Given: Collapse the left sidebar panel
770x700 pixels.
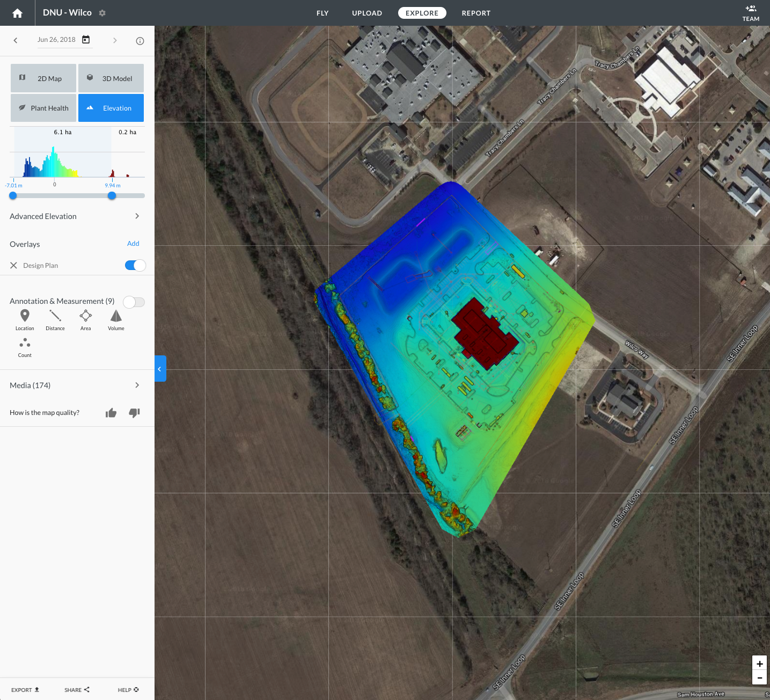Looking at the screenshot, I should [x=160, y=369].
